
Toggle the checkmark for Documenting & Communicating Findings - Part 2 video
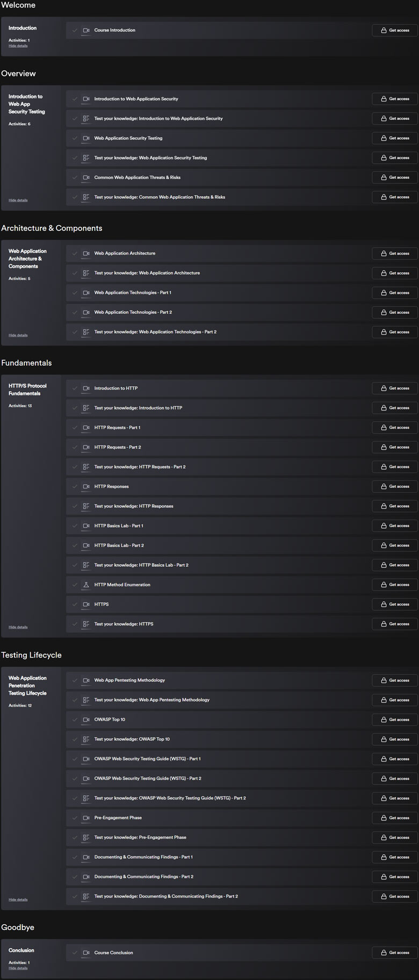click(75, 877)
